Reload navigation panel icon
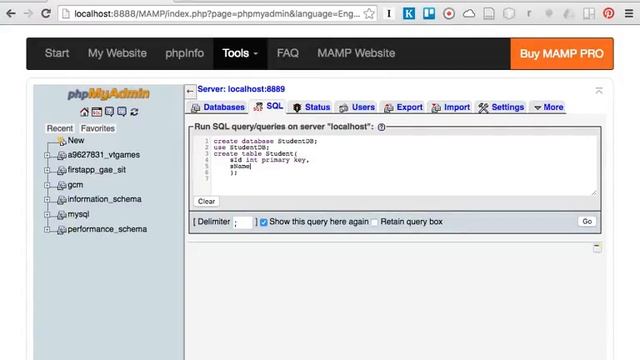Screen dimensions: 640x360 [134, 112]
